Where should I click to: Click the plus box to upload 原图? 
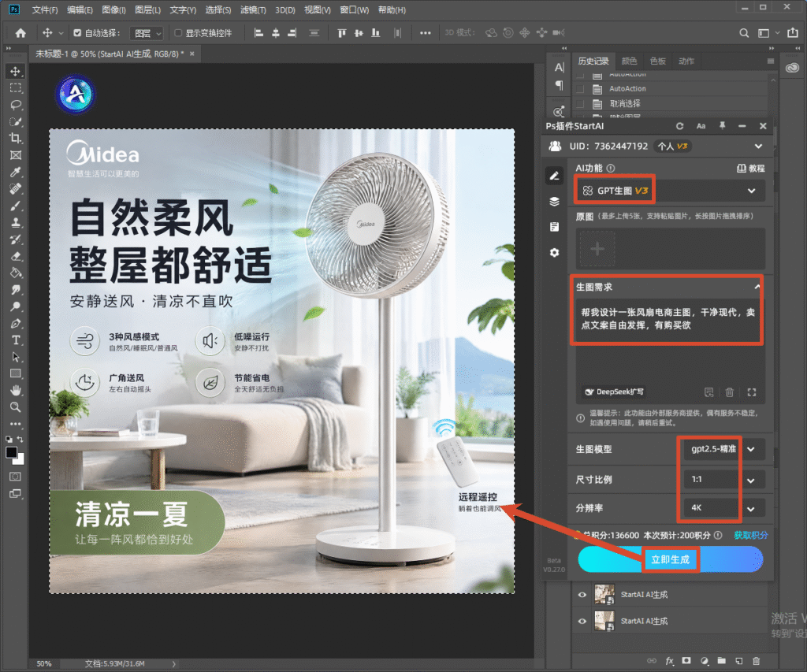[597, 249]
